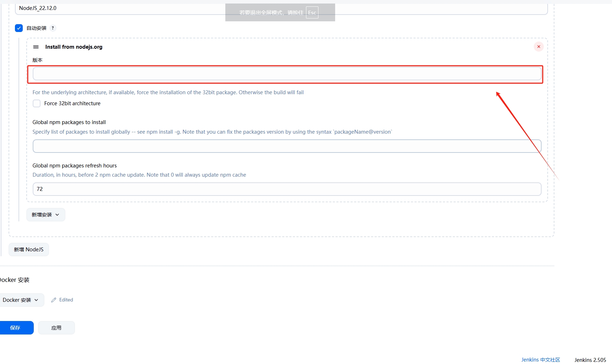This screenshot has height=364, width=612.
Task: Click the Install from nodejs.org heading
Action: tap(74, 47)
